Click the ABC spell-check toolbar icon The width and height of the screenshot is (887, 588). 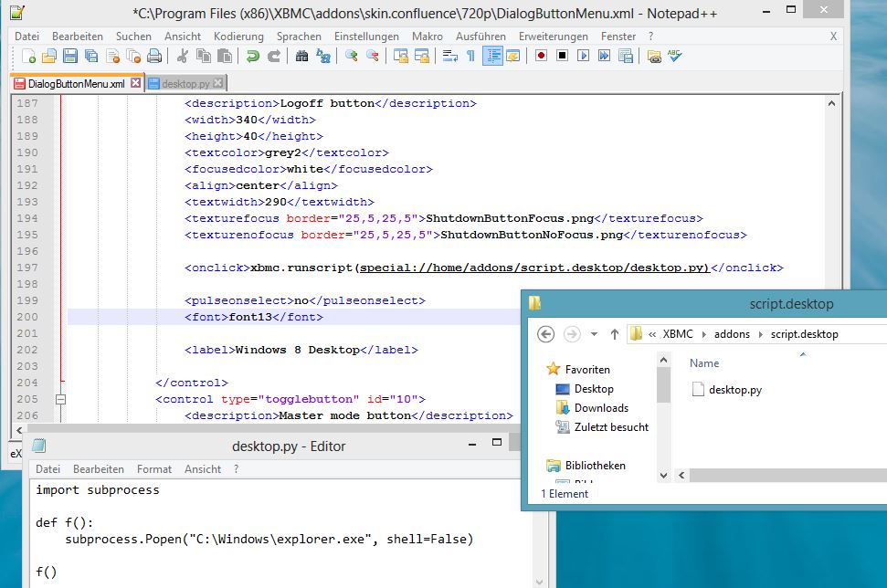coord(675,56)
